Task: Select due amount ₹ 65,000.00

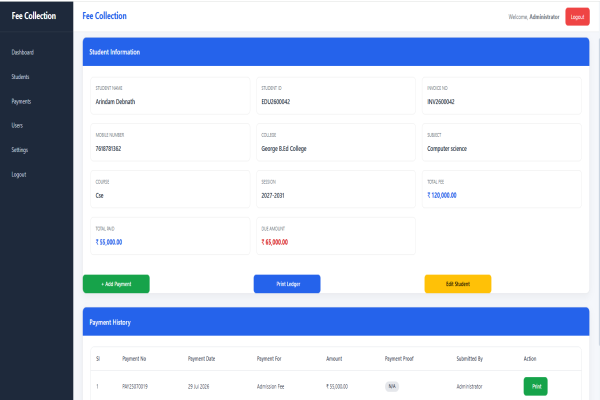Action: 275,242
